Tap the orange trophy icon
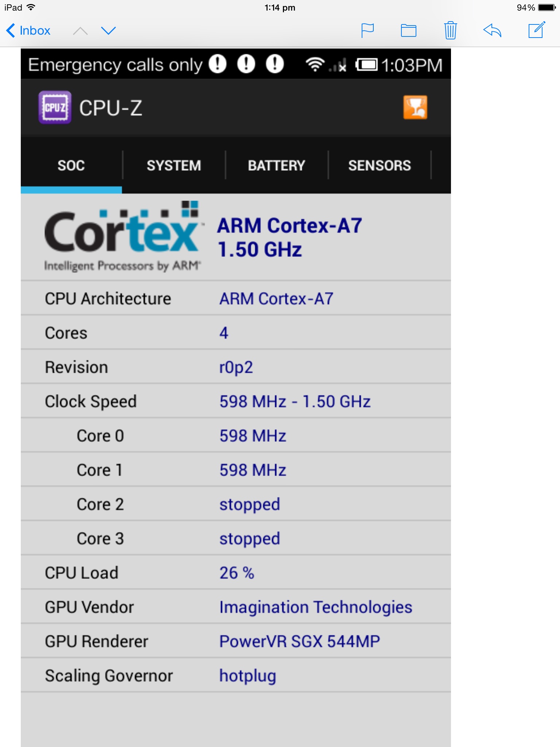560x747 pixels. tap(415, 108)
